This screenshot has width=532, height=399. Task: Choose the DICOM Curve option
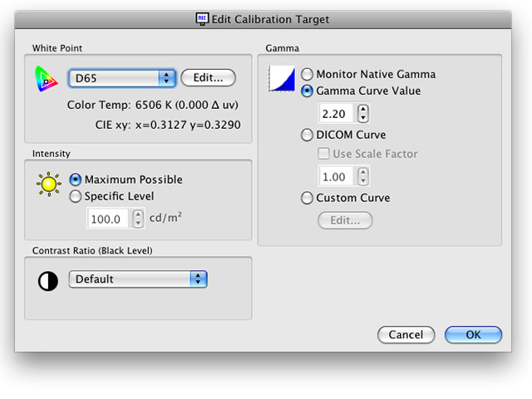click(x=308, y=135)
